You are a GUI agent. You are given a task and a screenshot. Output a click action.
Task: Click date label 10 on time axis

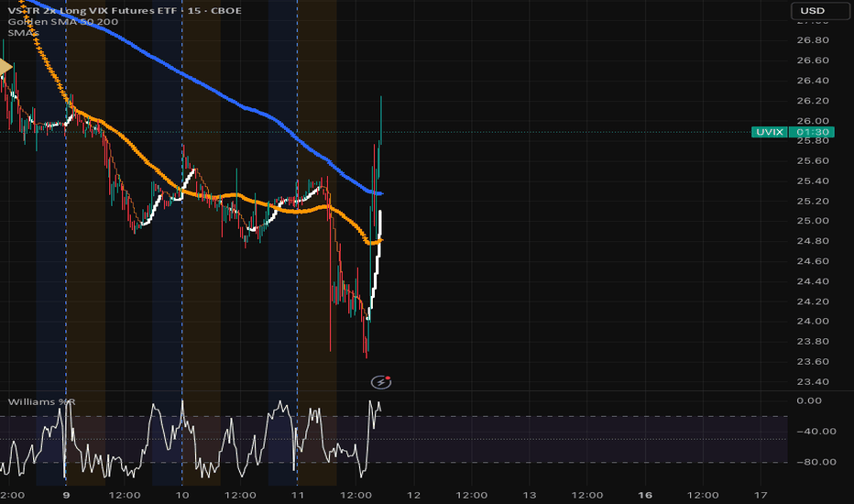click(x=182, y=495)
